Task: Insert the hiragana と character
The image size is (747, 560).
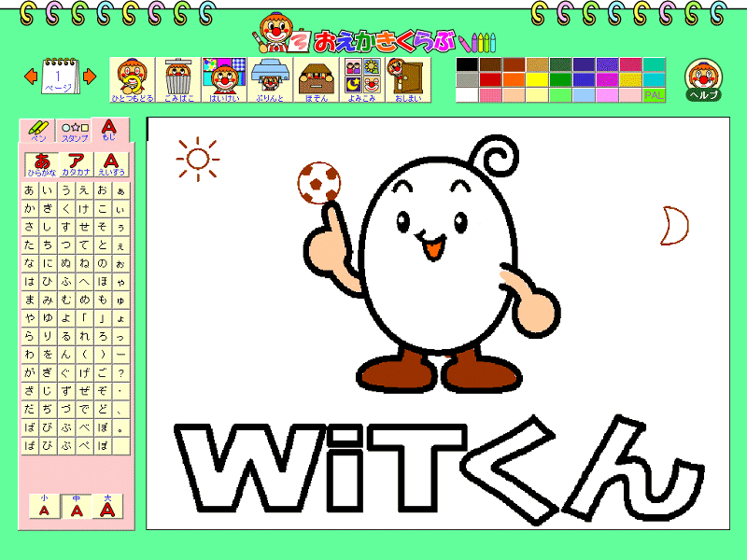Action: point(103,245)
